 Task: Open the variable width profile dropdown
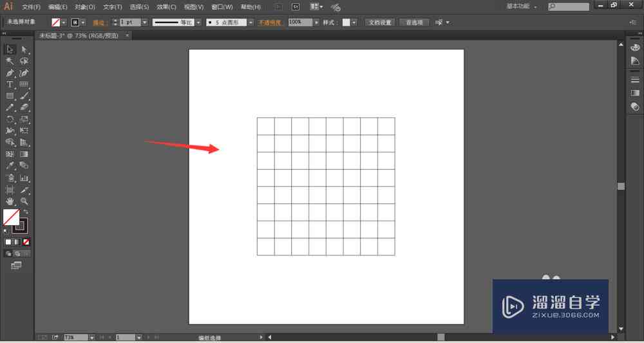198,23
